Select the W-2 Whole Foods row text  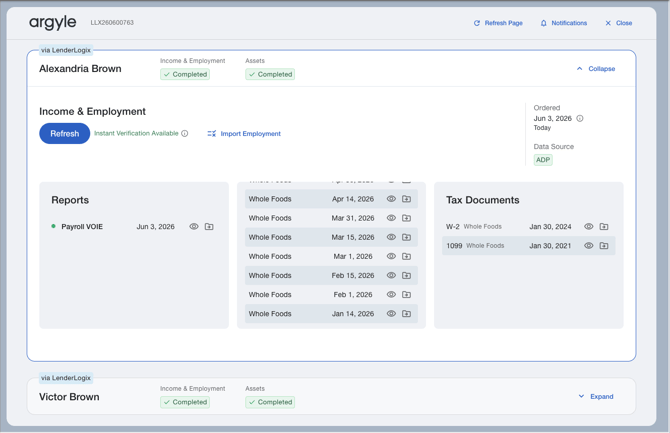tap(474, 227)
